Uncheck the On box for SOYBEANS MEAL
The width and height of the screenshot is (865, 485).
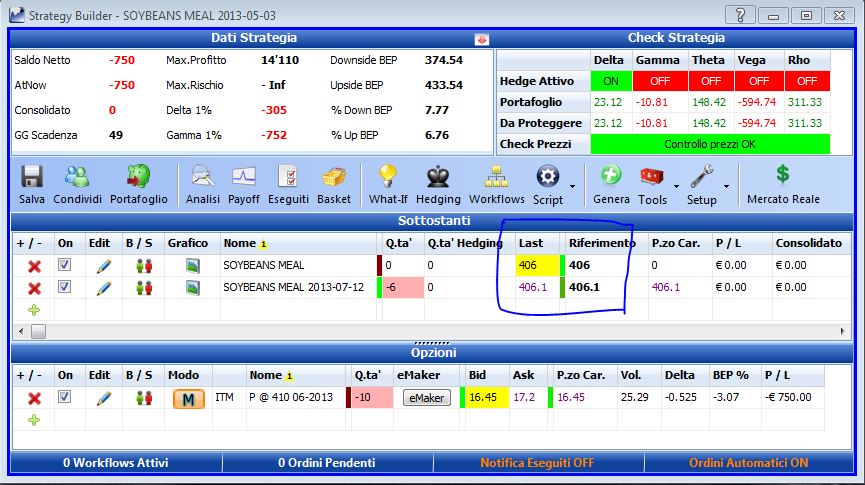tap(65, 265)
